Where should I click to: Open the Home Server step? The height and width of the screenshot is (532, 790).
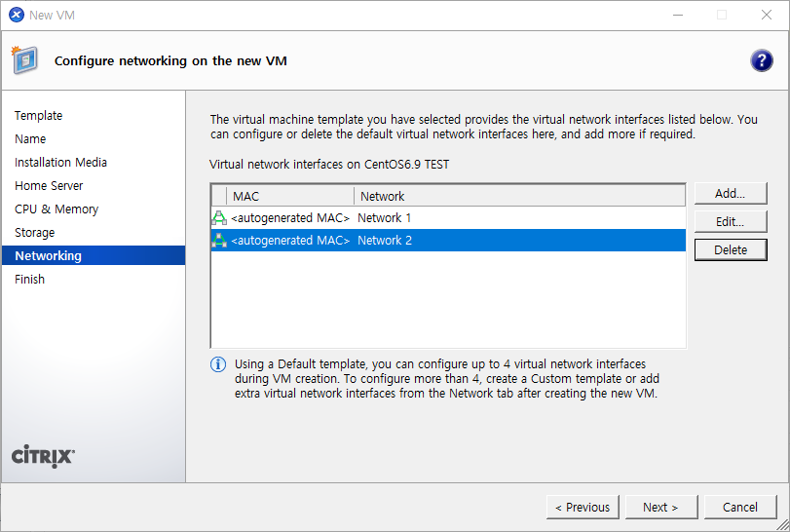[x=49, y=186]
